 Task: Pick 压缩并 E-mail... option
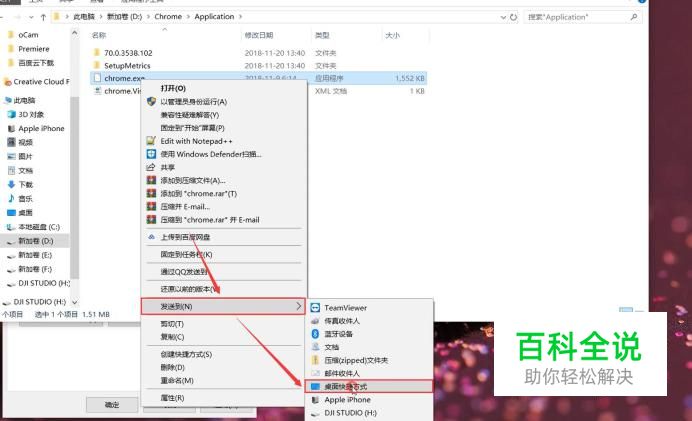click(185, 207)
